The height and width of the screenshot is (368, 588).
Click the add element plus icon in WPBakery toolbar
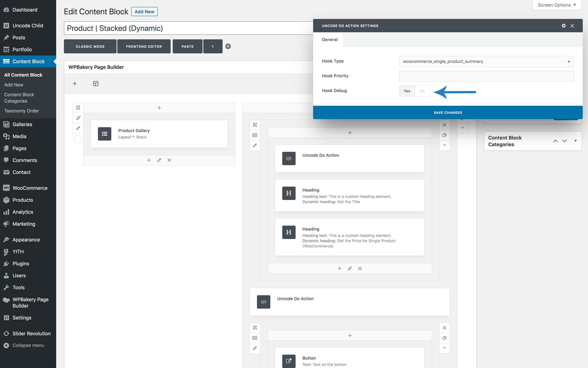75,84
